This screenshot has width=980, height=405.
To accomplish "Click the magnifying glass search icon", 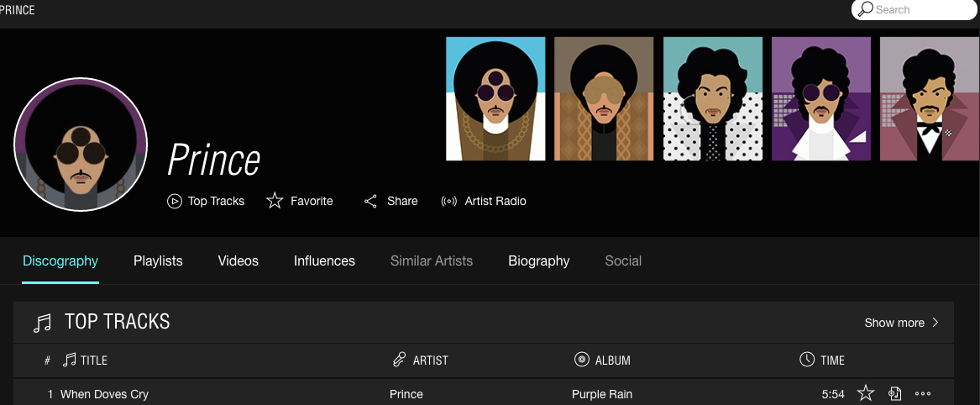I will pyautogui.click(x=865, y=10).
